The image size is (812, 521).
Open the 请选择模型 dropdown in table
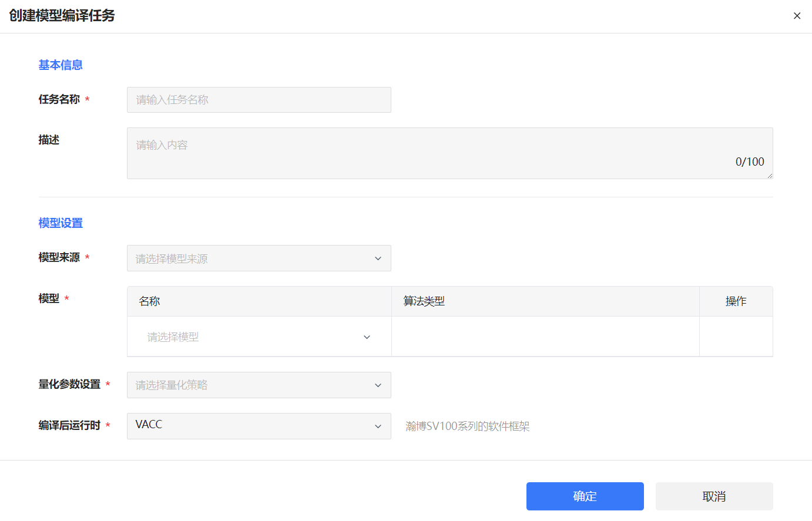(x=259, y=337)
